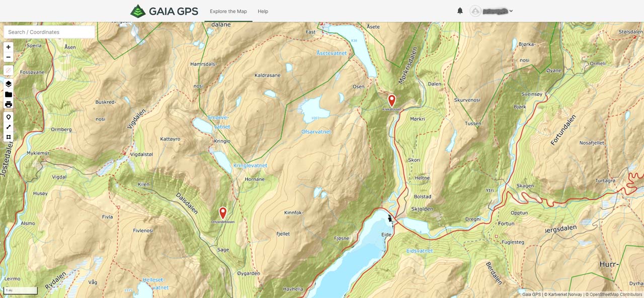Click the Sveinsøy place label
644x298 pixels.
(532, 94)
